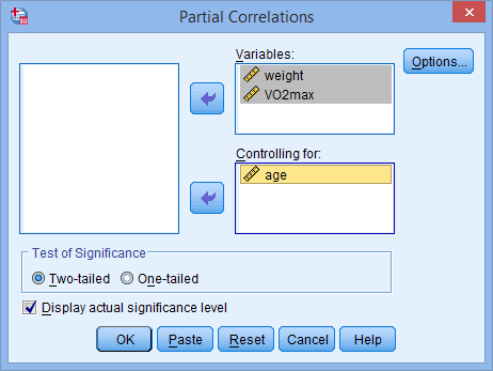Click the SPSS dialog icon in title bar
This screenshot has width=493, height=371.
pyautogui.click(x=19, y=16)
